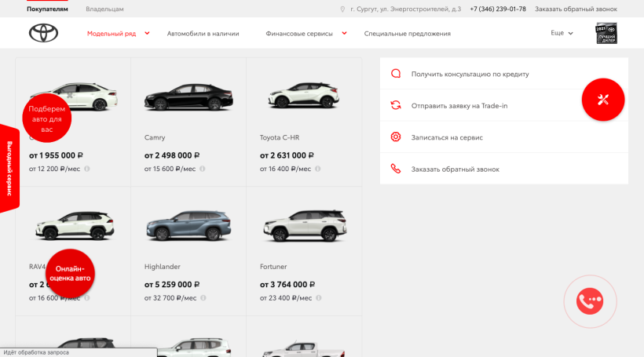This screenshot has height=357, width=644.
Task: Select the blue Highlander car image
Action: pos(188,225)
